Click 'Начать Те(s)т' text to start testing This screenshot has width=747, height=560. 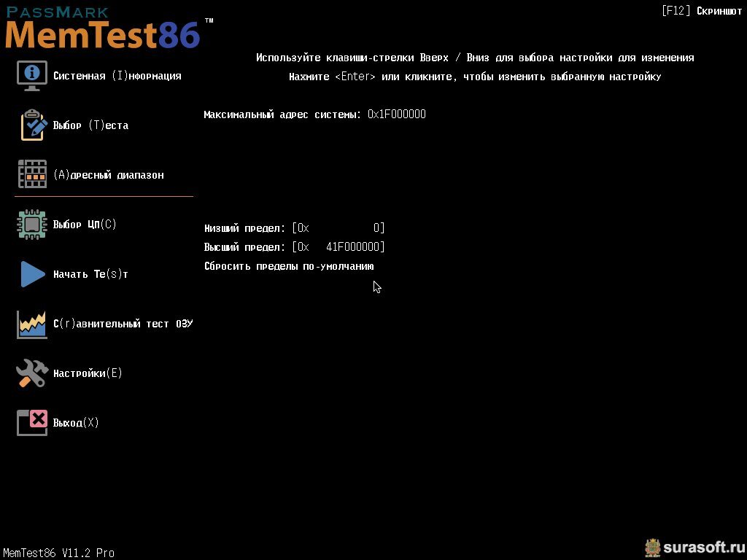90,274
